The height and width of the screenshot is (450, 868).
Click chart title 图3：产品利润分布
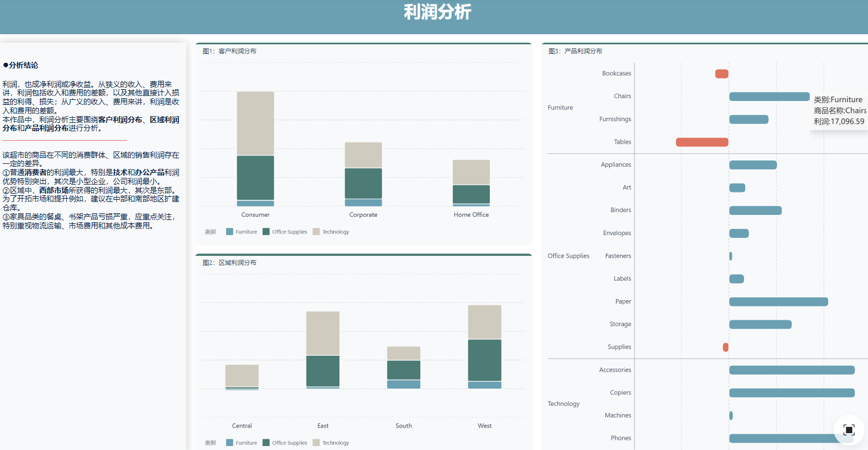point(576,51)
